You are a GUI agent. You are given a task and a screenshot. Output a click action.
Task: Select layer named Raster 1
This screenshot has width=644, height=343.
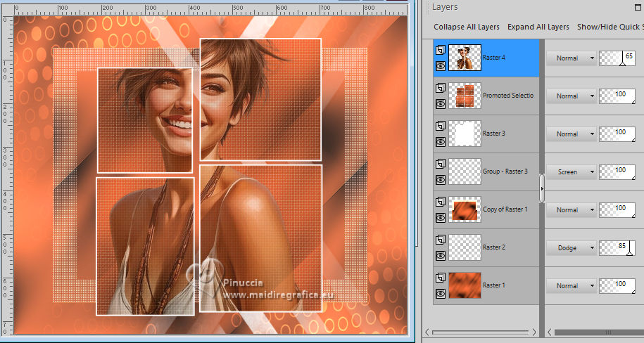493,285
